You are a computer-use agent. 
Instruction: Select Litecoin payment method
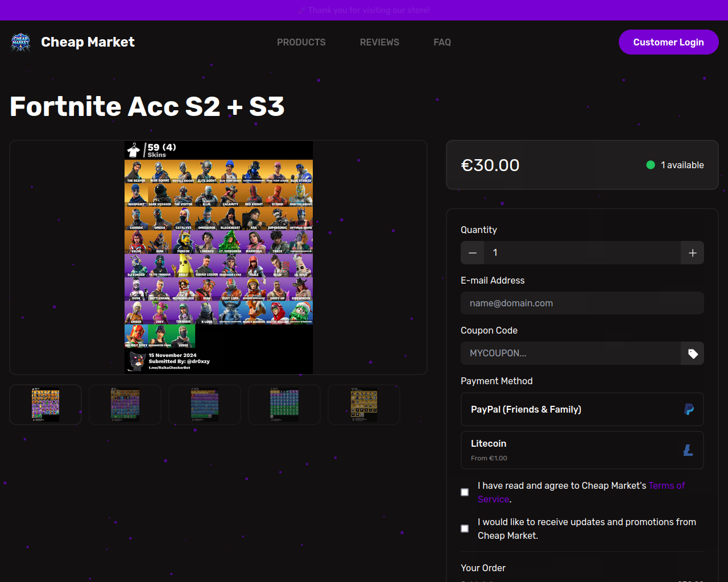(582, 450)
